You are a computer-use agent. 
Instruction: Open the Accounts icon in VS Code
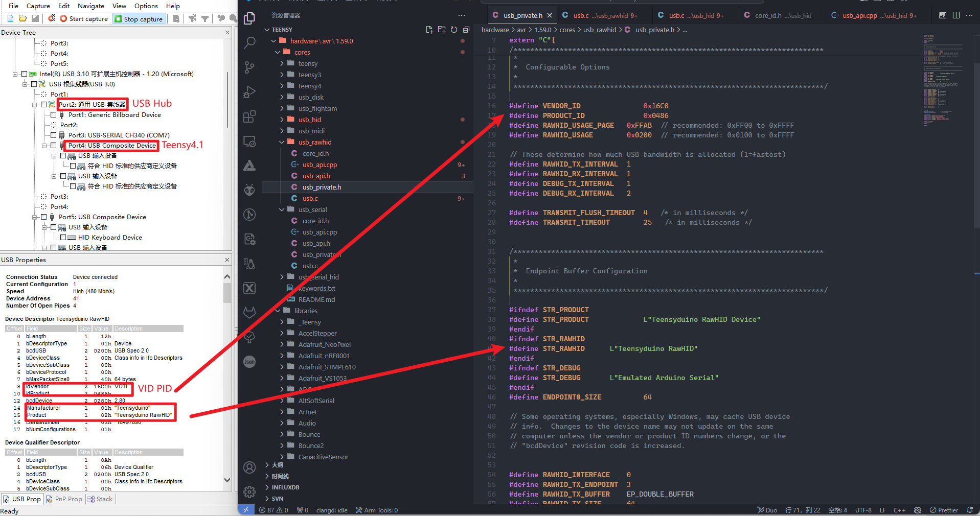click(249, 467)
